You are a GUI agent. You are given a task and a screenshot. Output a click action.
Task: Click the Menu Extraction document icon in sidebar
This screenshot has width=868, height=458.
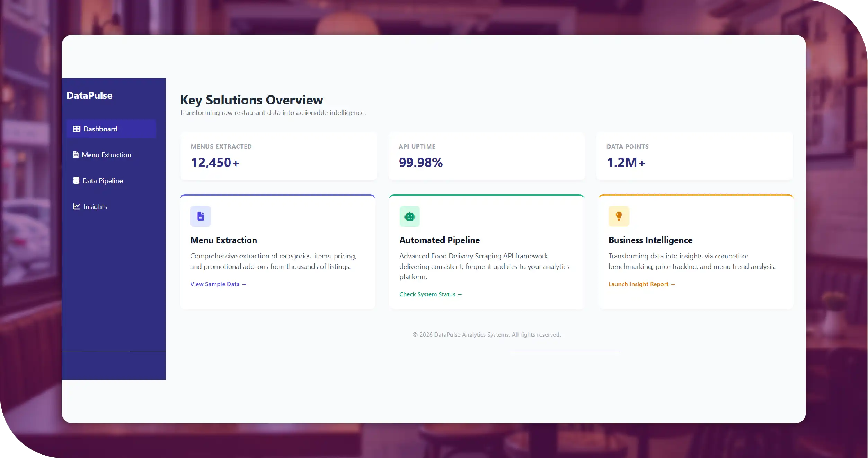pyautogui.click(x=76, y=155)
